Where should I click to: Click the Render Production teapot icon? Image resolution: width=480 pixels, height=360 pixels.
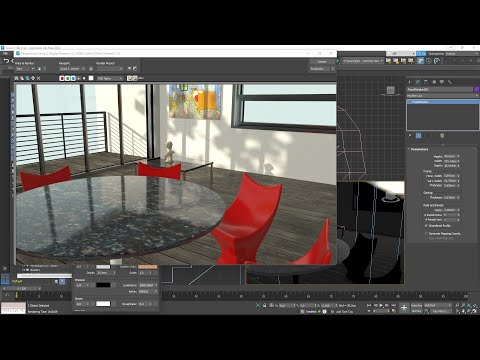coord(411,61)
